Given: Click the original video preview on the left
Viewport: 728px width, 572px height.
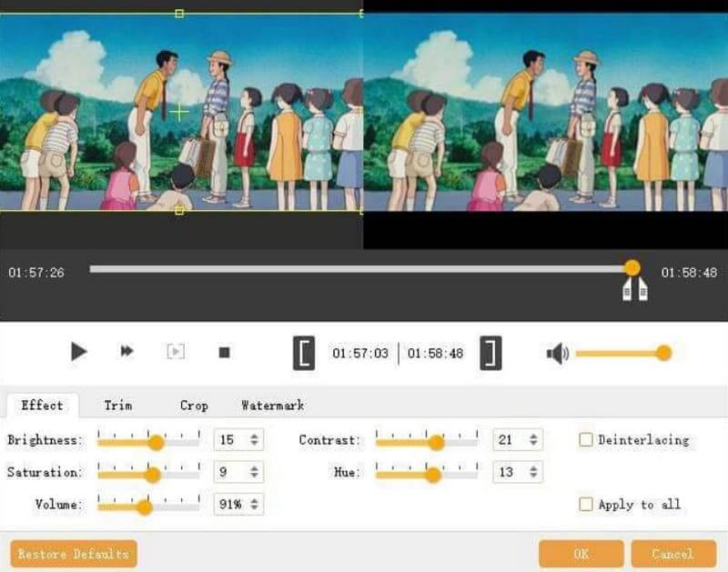Looking at the screenshot, I should 181,112.
